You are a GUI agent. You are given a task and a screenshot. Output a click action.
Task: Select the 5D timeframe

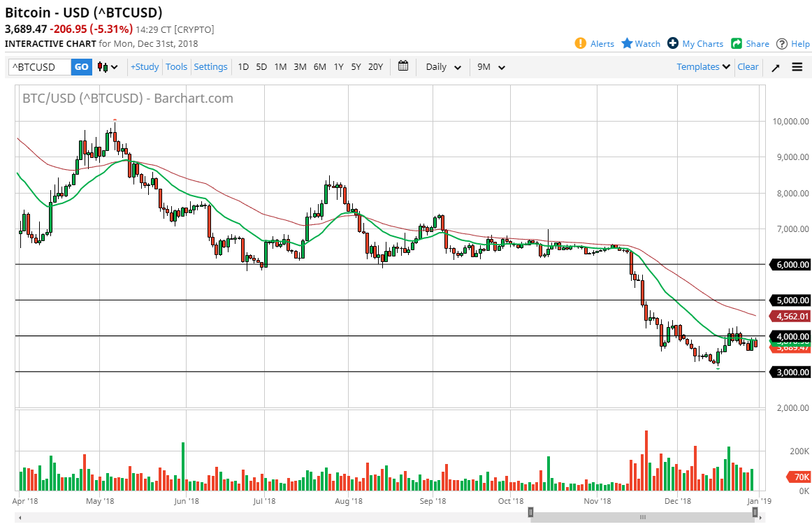(261, 66)
